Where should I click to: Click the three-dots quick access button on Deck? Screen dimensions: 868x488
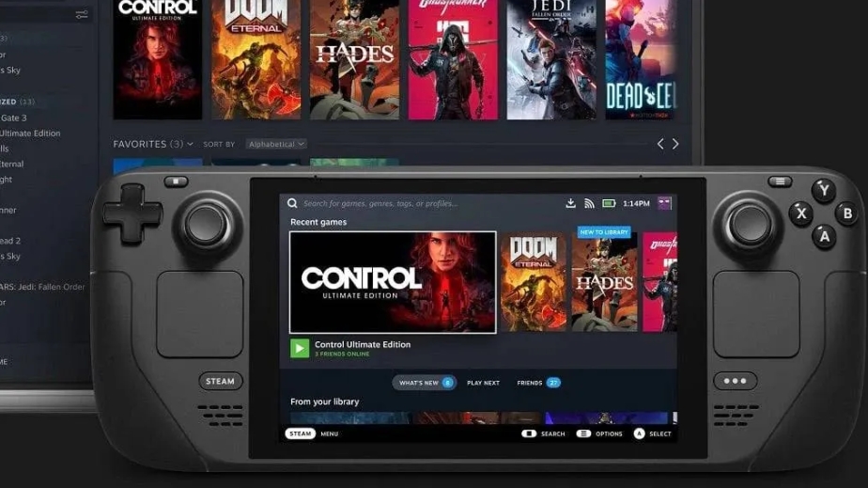click(736, 381)
